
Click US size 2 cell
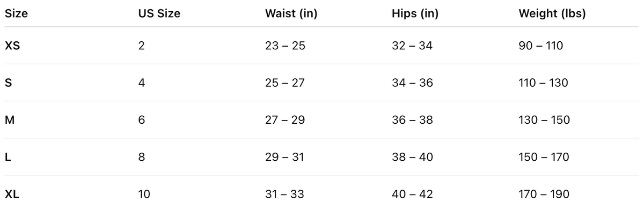point(141,46)
